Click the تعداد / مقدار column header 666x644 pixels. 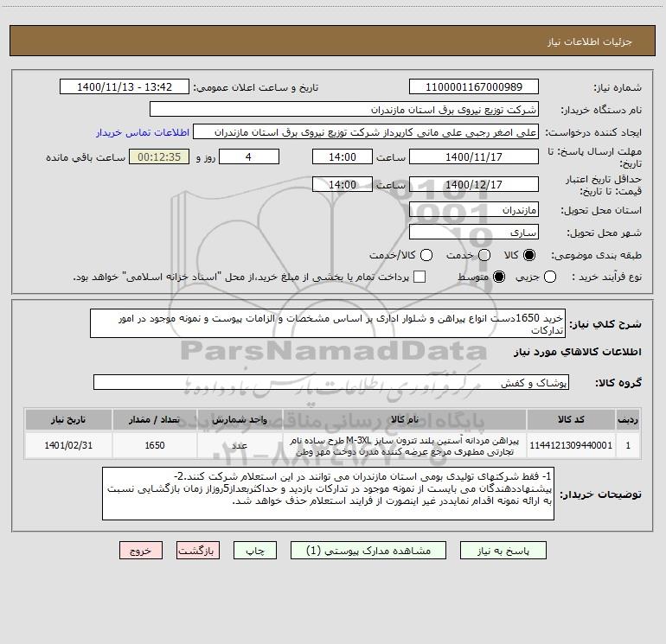click(x=155, y=419)
